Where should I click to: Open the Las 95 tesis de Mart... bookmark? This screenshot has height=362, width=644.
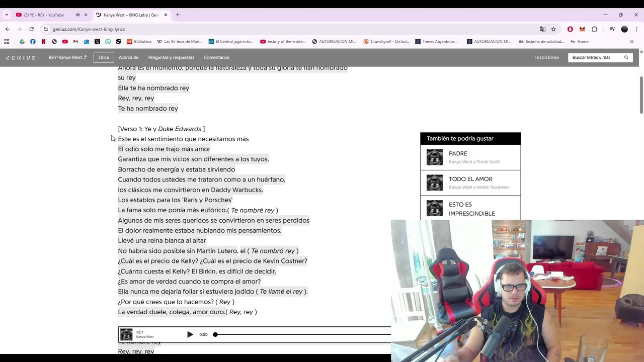pyautogui.click(x=180, y=42)
